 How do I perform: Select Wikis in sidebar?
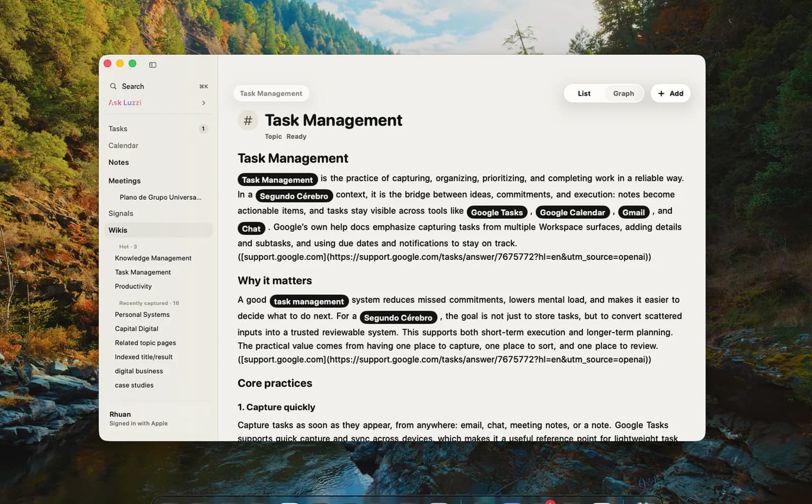pyautogui.click(x=158, y=230)
